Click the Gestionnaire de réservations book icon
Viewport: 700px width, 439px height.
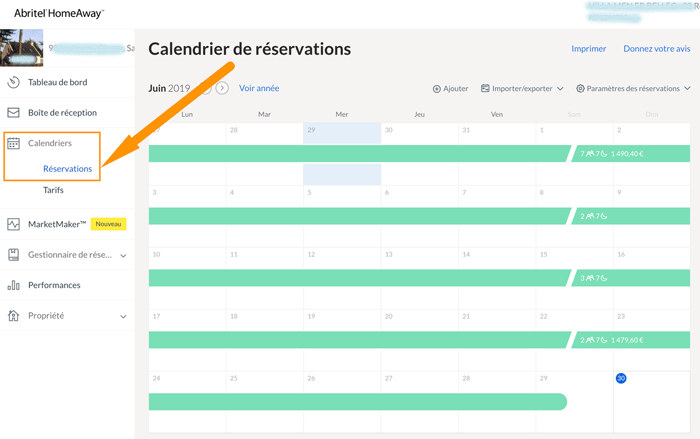tap(14, 255)
